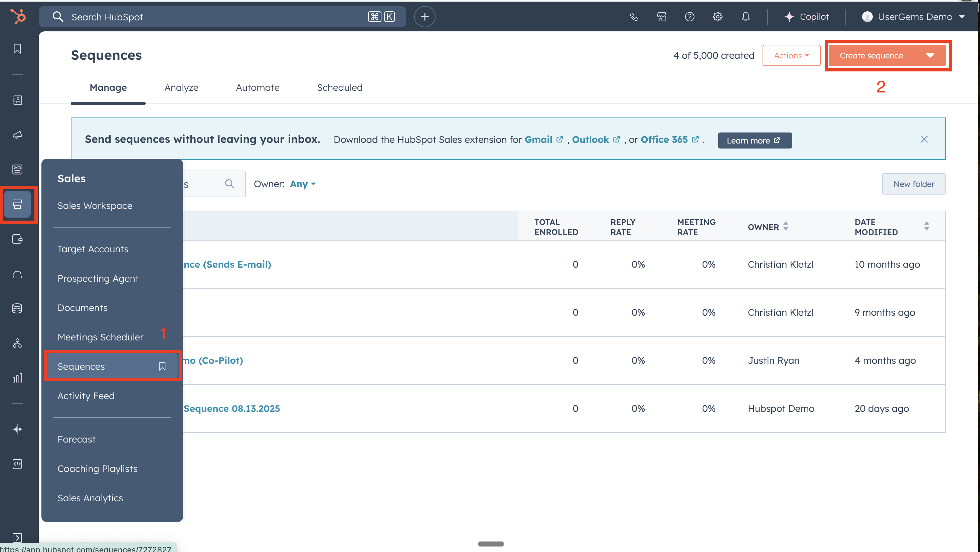980x552 pixels.
Task: Click the 'Hubspot Demo' owner cell
Action: point(781,408)
